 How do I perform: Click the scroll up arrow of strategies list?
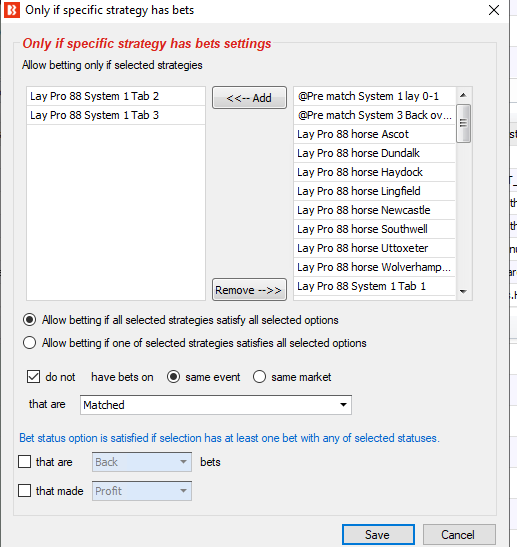point(463,95)
